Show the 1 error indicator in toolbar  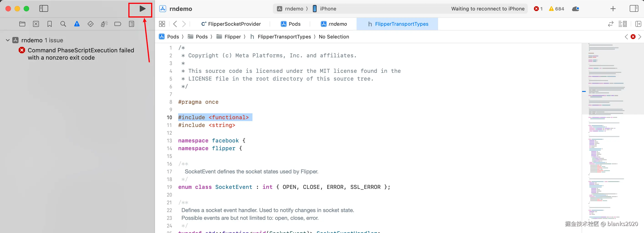pos(538,9)
